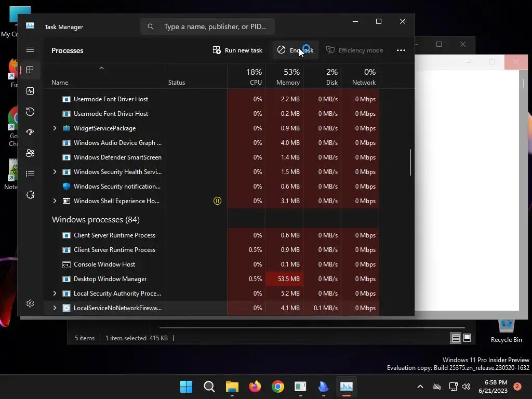Image resolution: width=532 pixels, height=399 pixels.
Task: Expand the Windows Shell Experience Host group
Action: (x=55, y=201)
